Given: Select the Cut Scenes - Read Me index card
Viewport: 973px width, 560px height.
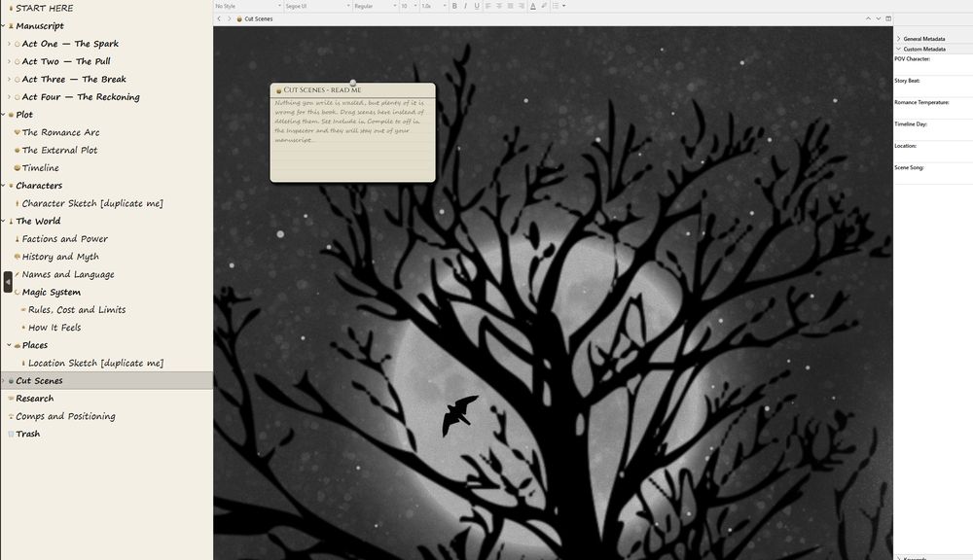Looking at the screenshot, I should pyautogui.click(x=352, y=133).
